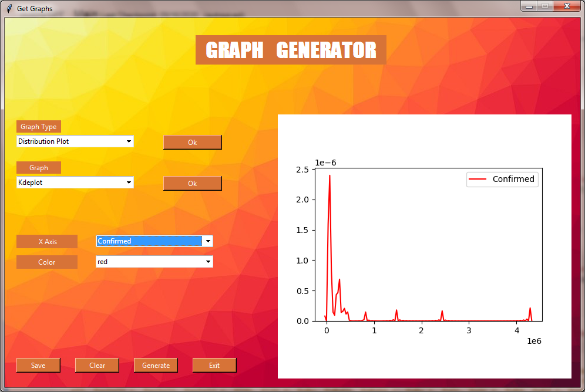Screen dimensions: 585x392
Task: Click the Clear button
Action: (x=97, y=365)
